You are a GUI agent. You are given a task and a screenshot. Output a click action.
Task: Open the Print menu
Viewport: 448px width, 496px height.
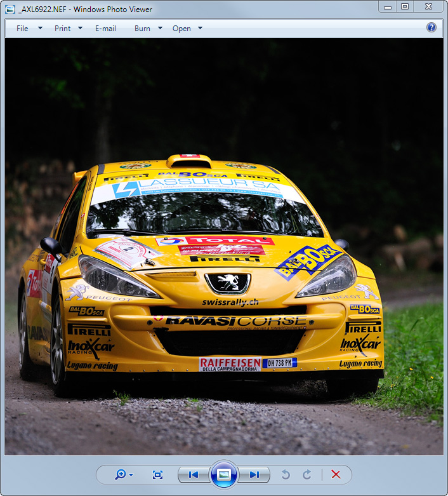pyautogui.click(x=63, y=29)
